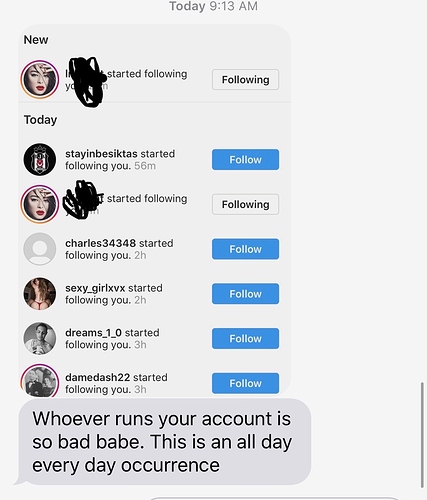Select the message bubble about account
The width and height of the screenshot is (427, 500).
tap(165, 442)
